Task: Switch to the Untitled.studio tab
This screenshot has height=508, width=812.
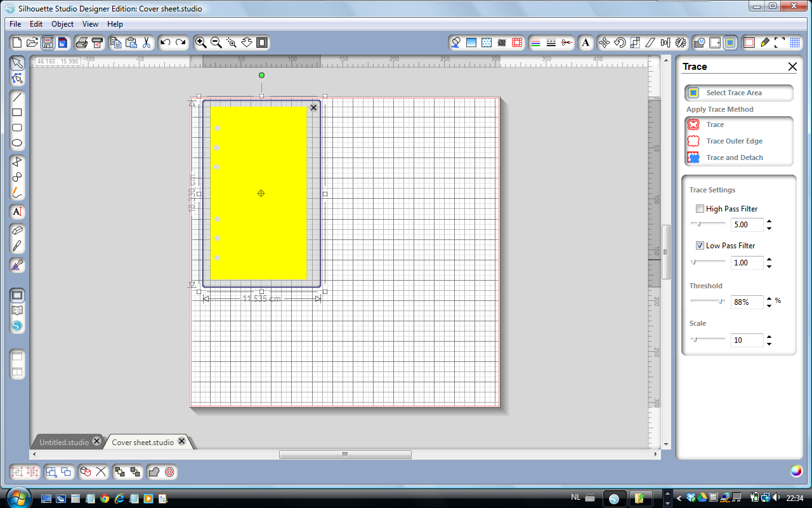Action: pyautogui.click(x=64, y=442)
